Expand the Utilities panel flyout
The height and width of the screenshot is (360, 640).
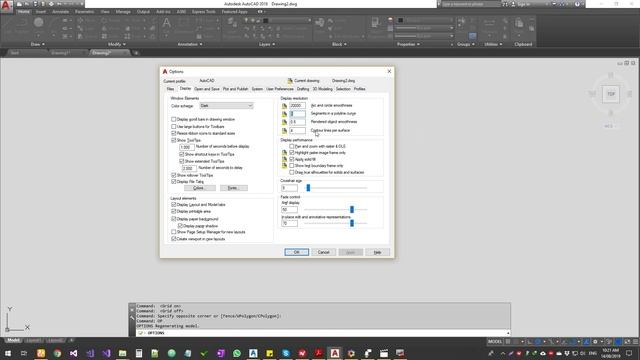click(x=493, y=44)
